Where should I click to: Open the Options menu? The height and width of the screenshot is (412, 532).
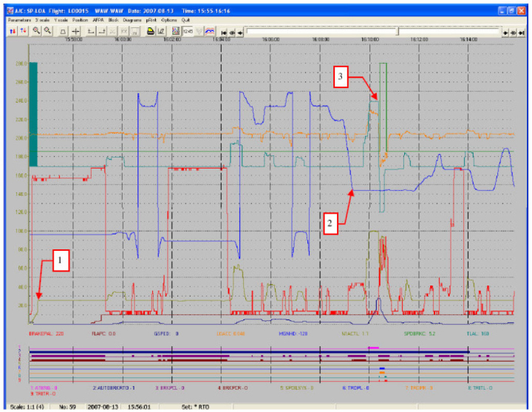point(169,21)
